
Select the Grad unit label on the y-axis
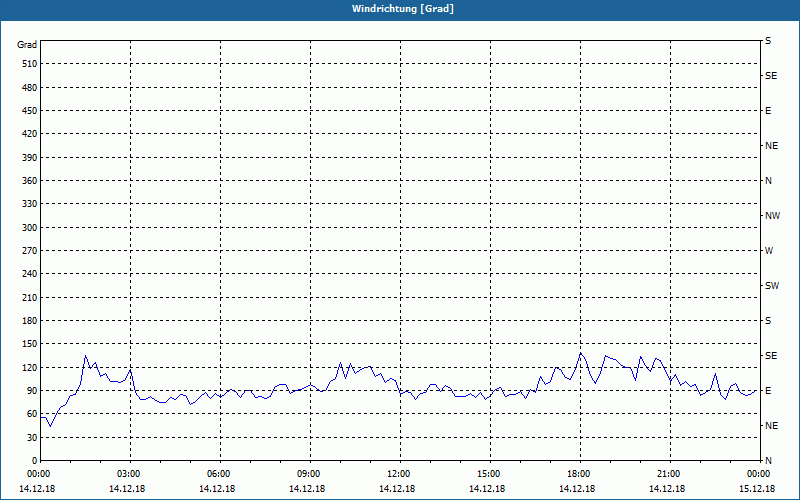pos(27,45)
